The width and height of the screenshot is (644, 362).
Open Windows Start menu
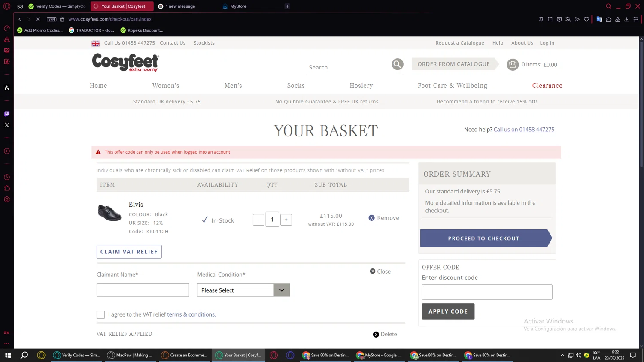8,355
